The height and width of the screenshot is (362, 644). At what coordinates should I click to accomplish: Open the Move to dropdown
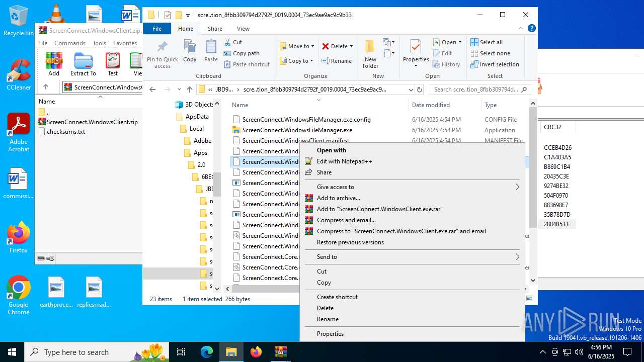297,46
